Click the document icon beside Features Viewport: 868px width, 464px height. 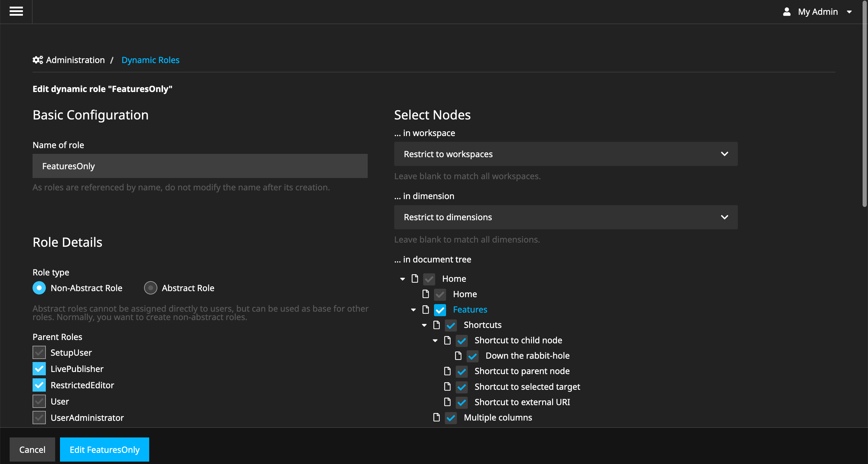(426, 309)
